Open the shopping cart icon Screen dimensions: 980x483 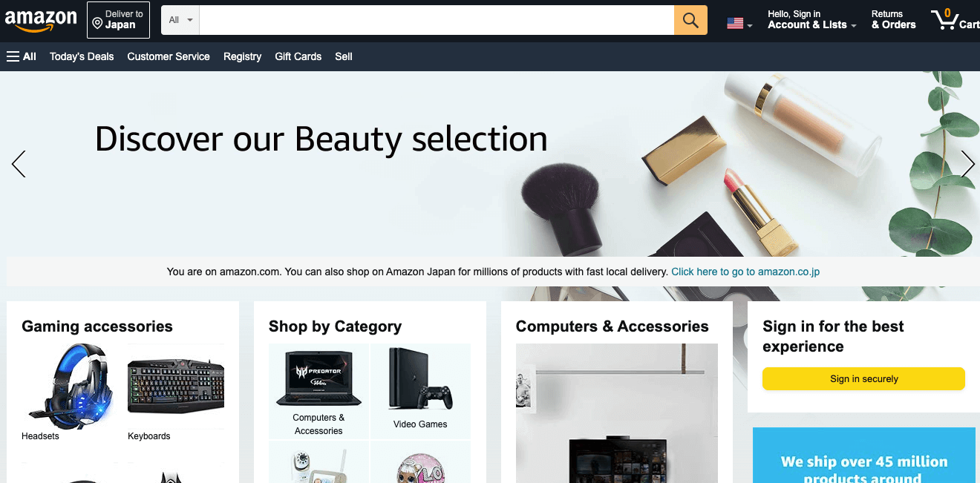954,19
